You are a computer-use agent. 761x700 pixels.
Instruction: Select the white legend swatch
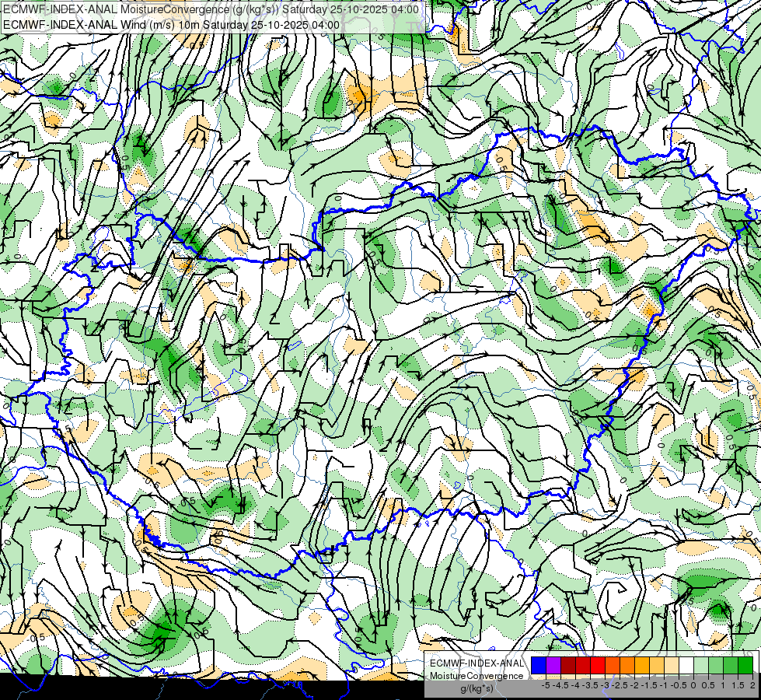point(686,665)
